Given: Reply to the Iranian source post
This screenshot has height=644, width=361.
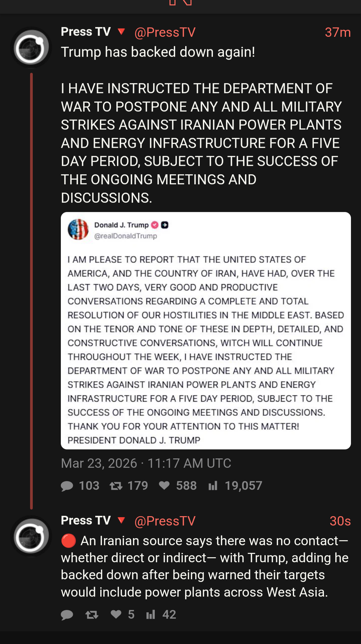Looking at the screenshot, I should pos(67,615).
